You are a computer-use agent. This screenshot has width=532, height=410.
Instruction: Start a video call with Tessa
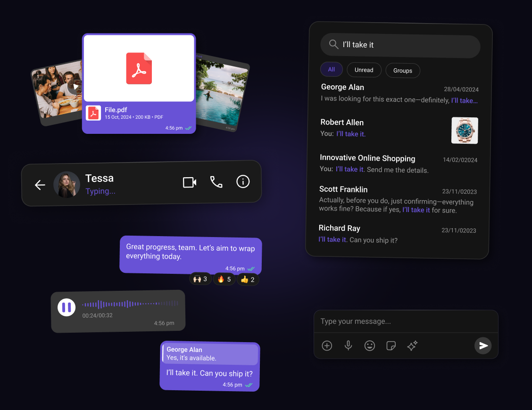pos(190,182)
